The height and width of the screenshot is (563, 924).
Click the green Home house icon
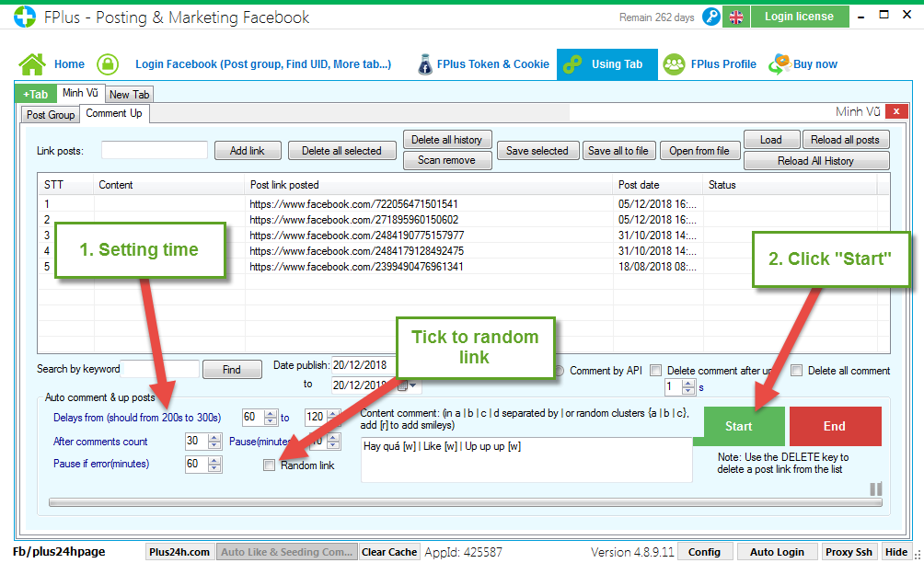point(32,64)
